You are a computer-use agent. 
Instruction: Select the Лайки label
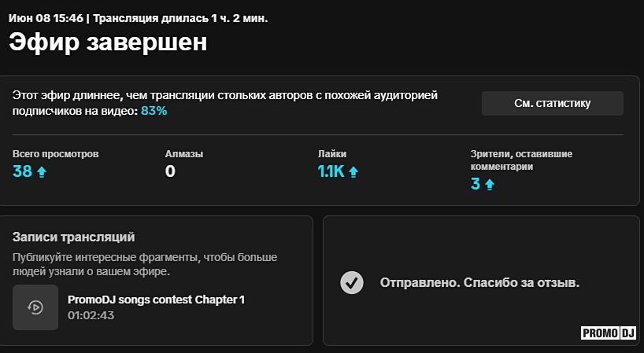coord(331,154)
